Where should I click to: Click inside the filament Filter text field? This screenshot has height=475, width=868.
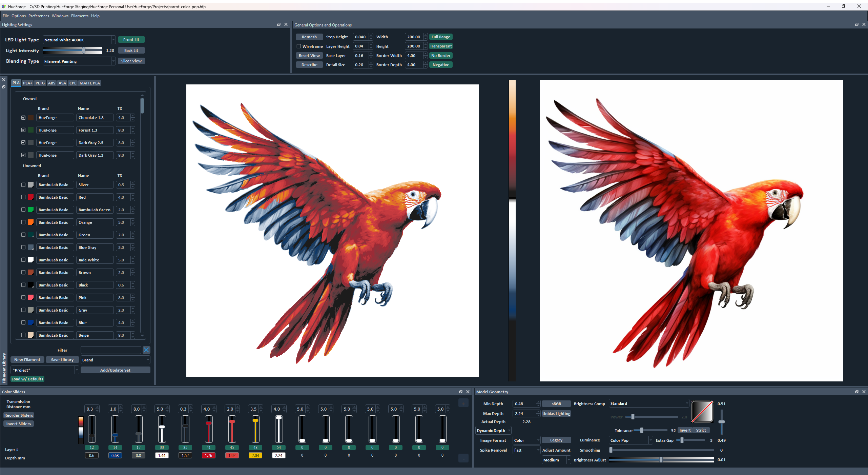[110, 350]
